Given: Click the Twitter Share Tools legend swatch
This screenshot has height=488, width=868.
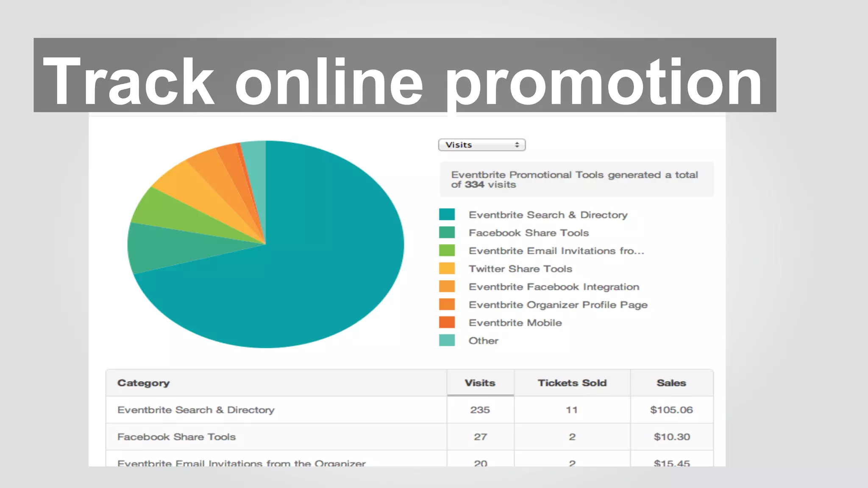Looking at the screenshot, I should (x=447, y=269).
